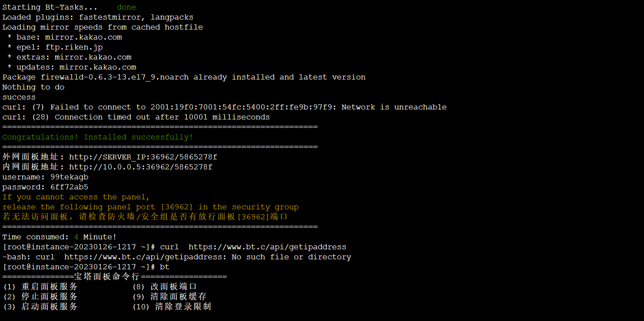Image resolution: width=644 pixels, height=321 pixels.
Task: Click the 'Time consumed: 4 Minute!' line
Action: coord(60,237)
